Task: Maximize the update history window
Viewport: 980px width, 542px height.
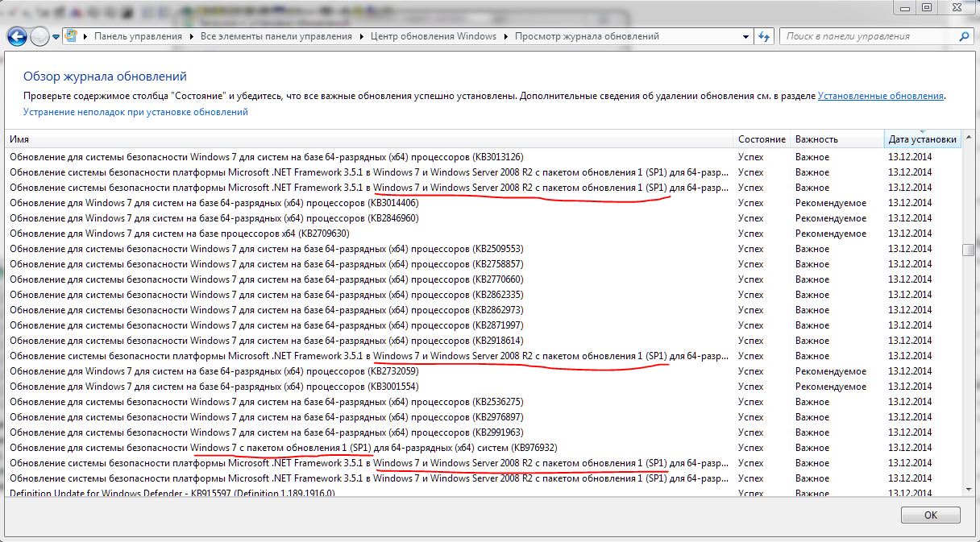Action: 927,7
